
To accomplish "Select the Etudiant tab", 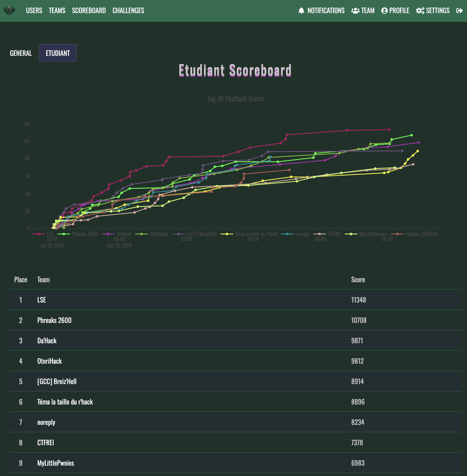I will pyautogui.click(x=58, y=53).
